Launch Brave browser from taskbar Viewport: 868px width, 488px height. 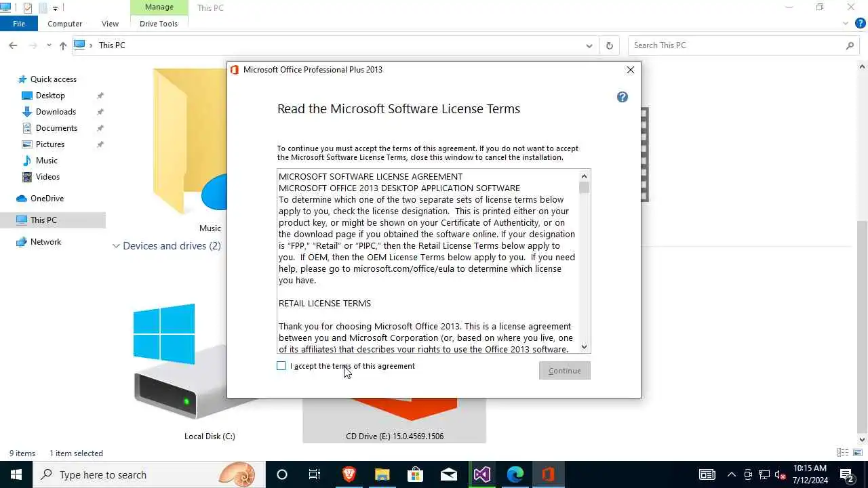point(349,474)
